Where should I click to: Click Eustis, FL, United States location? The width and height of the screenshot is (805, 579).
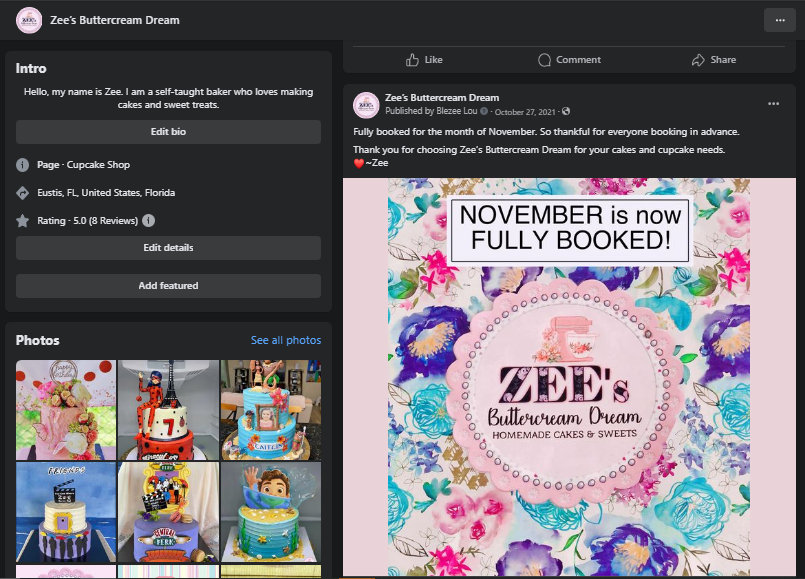coord(106,193)
